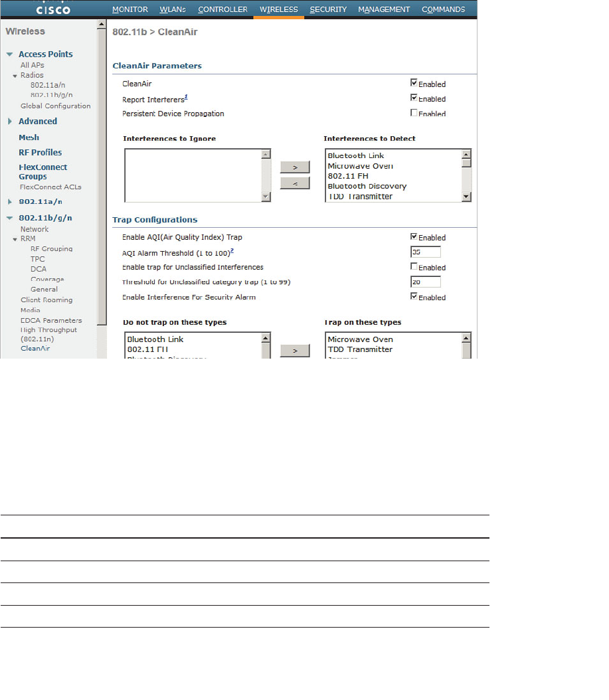The width and height of the screenshot is (609, 700).
Task: Open High Throughput (802.11n)
Action: point(48,334)
